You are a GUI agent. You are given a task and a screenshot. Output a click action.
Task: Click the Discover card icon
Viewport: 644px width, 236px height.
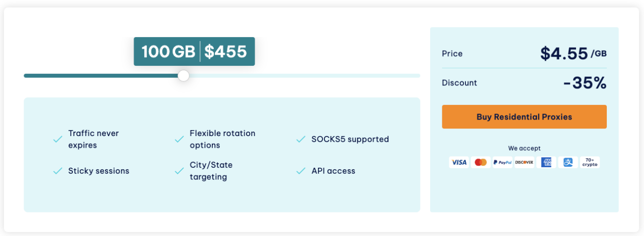coord(524,162)
